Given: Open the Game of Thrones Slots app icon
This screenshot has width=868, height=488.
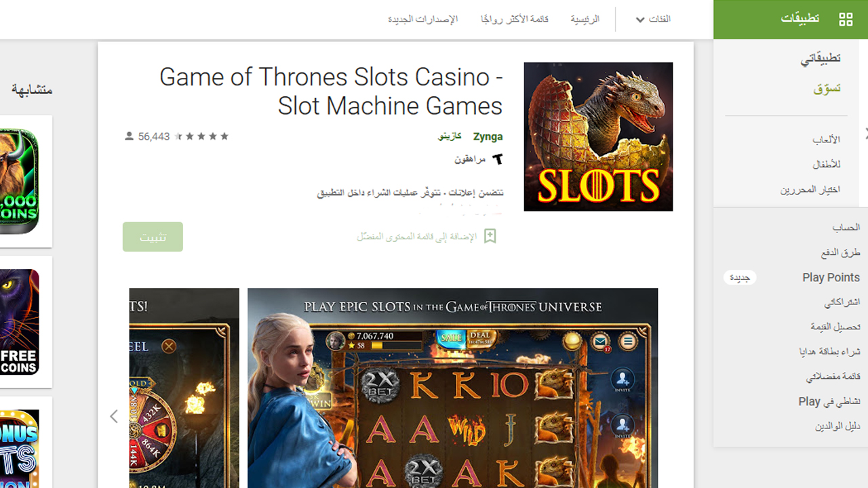Looking at the screenshot, I should [598, 137].
